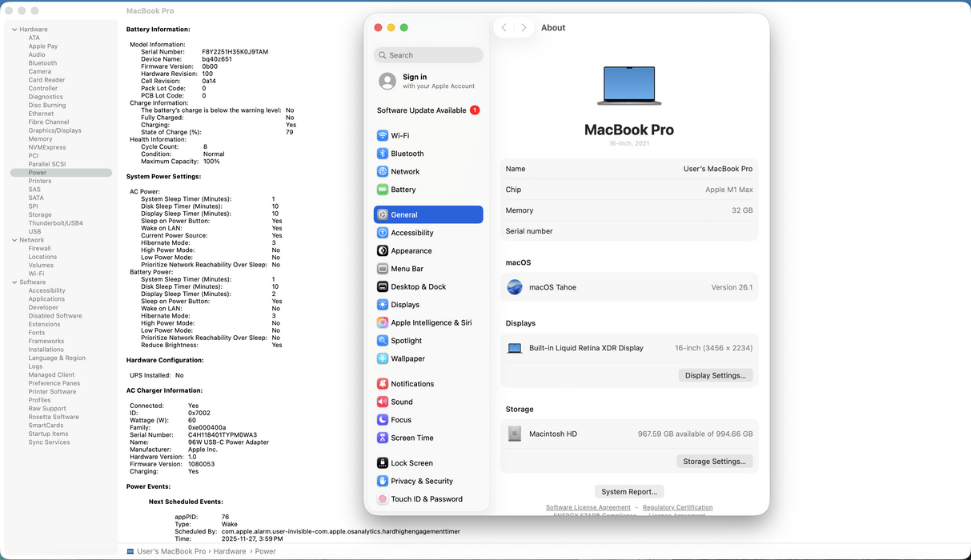
Task: Click the Built-in display laptop icon
Action: click(515, 348)
